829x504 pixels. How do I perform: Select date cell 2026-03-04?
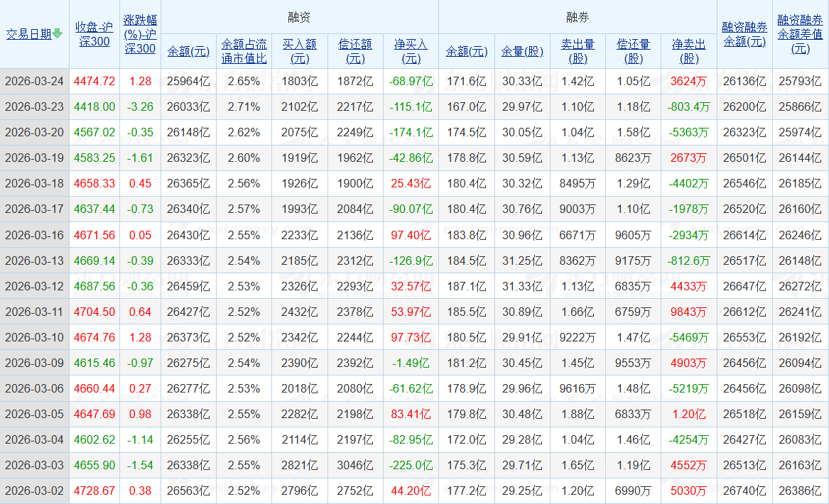tap(34, 439)
